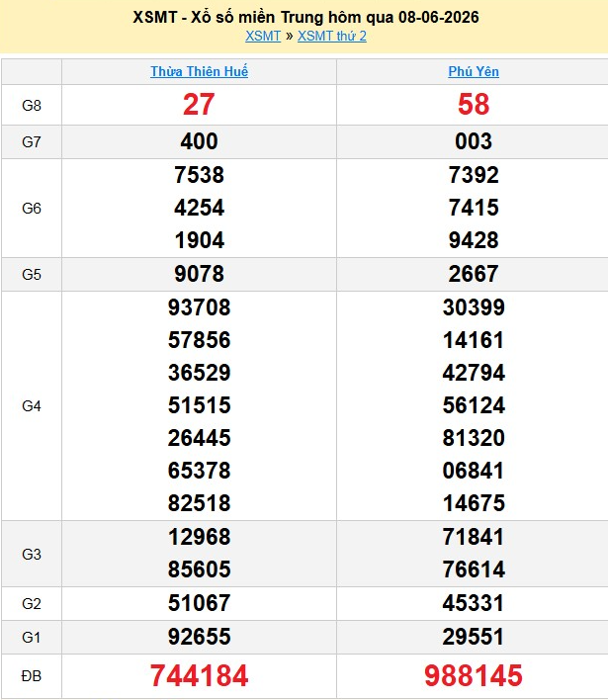Open the XSMT thứ 2 link

(x=332, y=36)
